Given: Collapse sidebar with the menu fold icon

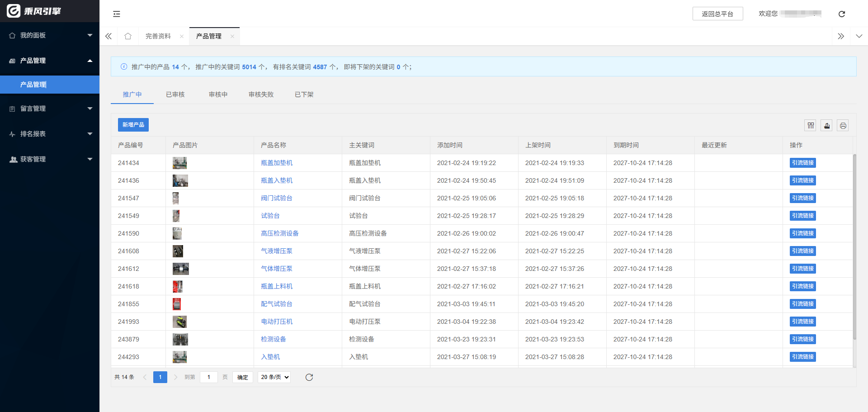Looking at the screenshot, I should (117, 14).
